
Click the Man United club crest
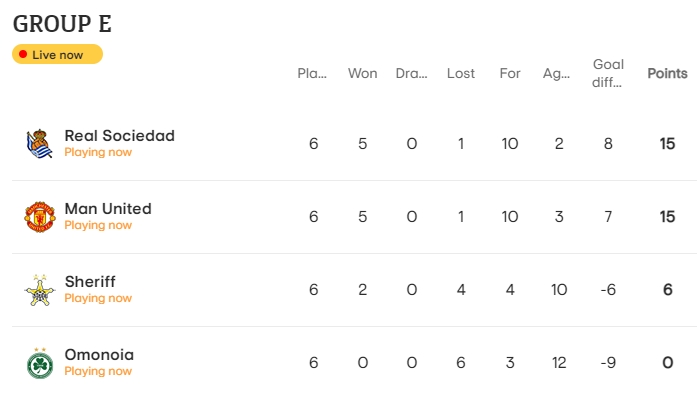coord(40,217)
